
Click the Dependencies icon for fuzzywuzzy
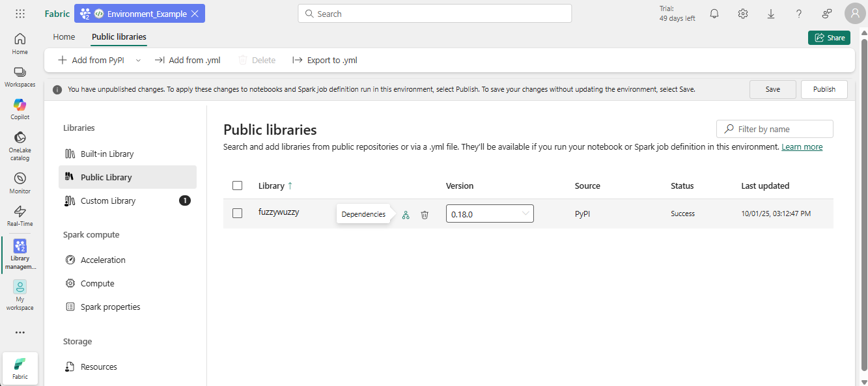pos(406,214)
